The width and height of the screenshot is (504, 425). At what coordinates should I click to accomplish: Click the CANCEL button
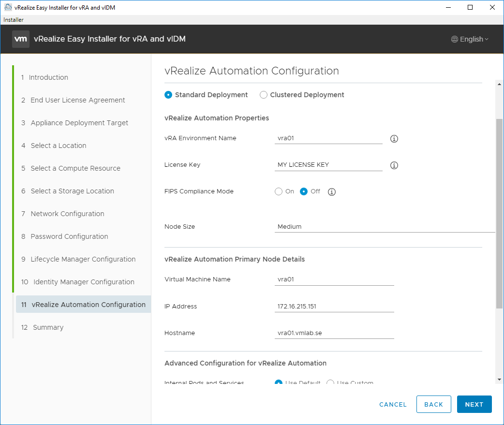[393, 404]
